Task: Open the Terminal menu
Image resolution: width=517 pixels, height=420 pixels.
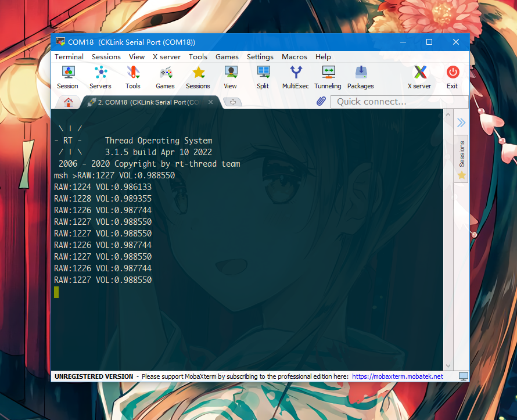Action: 69,57
